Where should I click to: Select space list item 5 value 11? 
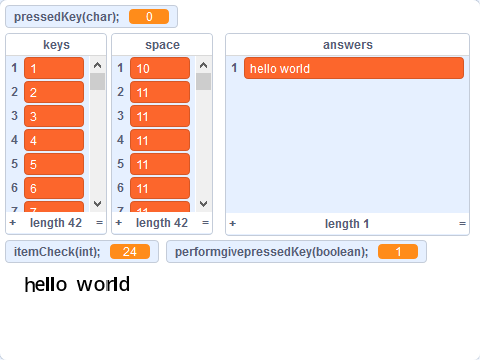tap(160, 164)
